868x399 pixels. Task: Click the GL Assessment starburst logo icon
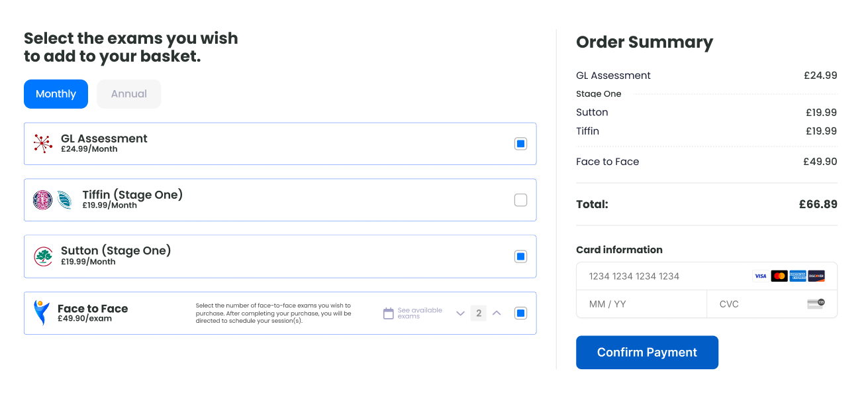(x=43, y=143)
